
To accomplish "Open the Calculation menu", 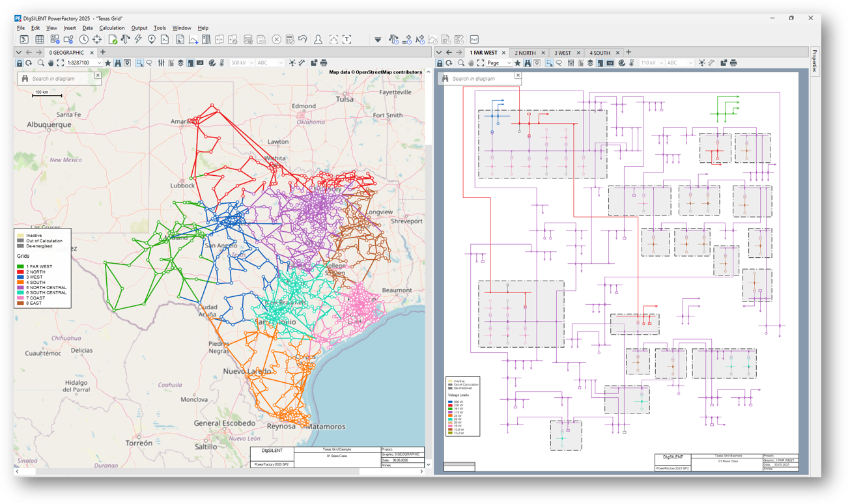I will [x=111, y=28].
